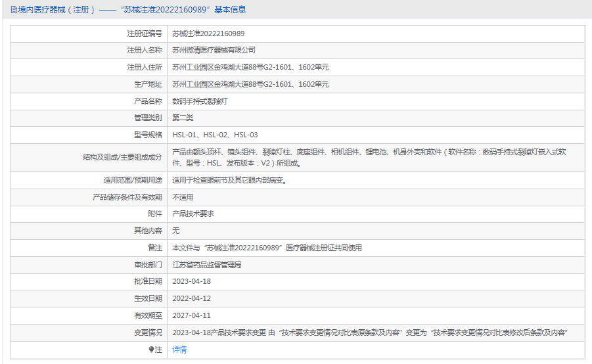This screenshot has width=592, height=364.
Task: Select effective date 2022-04-12
Action: click(191, 298)
